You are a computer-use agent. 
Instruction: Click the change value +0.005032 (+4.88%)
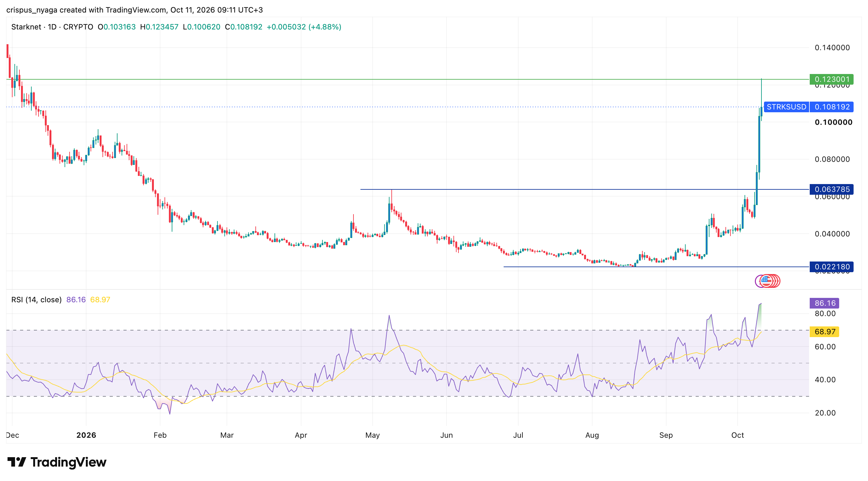304,27
